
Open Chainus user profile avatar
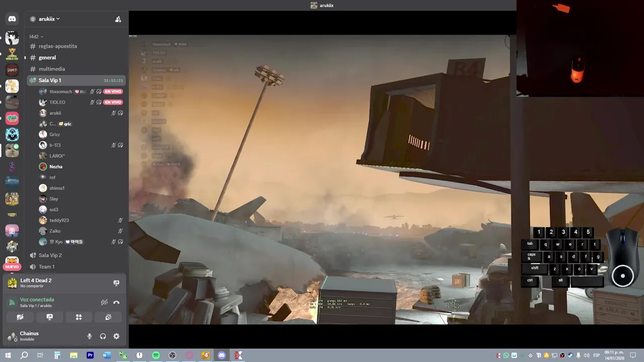click(12, 336)
